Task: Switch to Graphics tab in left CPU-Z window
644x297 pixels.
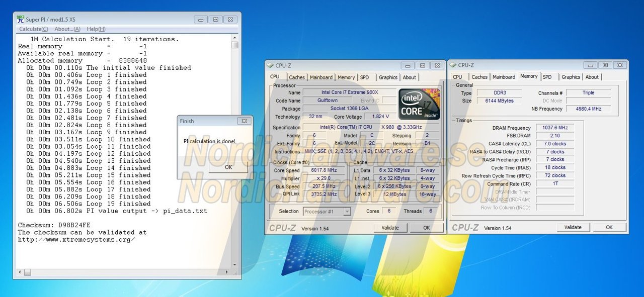Action: [x=388, y=77]
